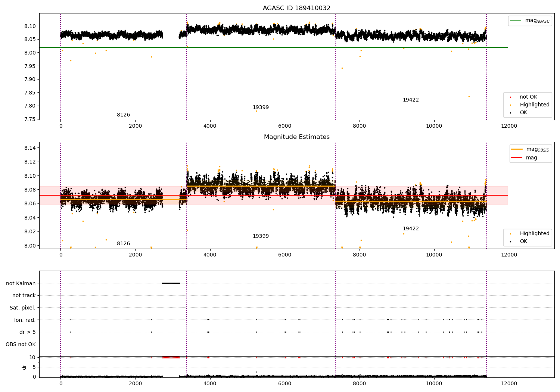Click the 7.85 y-axis tick label
The image size is (560, 392).
(30, 93)
